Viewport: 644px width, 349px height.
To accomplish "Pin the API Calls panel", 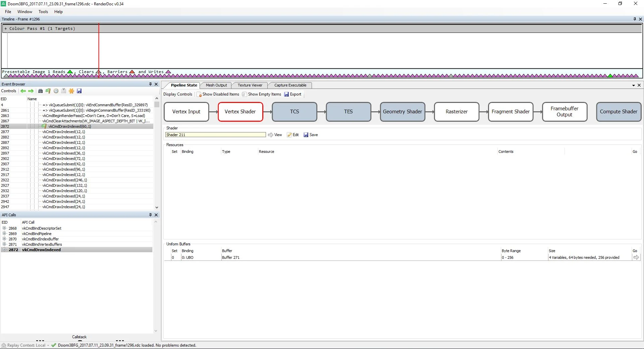I will [150, 215].
